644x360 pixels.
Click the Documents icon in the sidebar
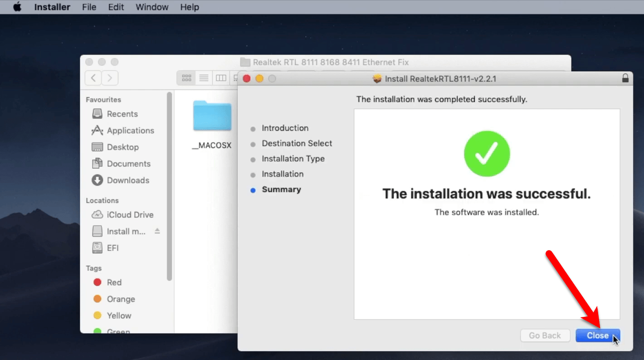click(97, 163)
